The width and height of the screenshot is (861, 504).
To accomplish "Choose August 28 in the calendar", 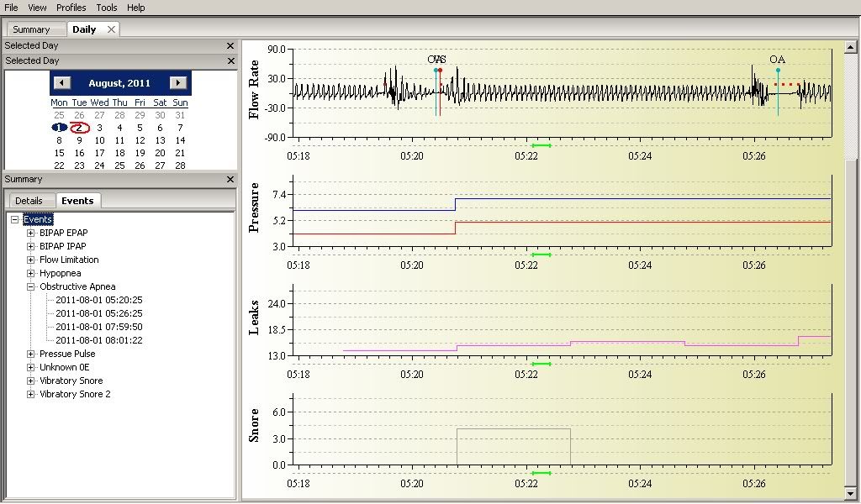I will coord(180,165).
